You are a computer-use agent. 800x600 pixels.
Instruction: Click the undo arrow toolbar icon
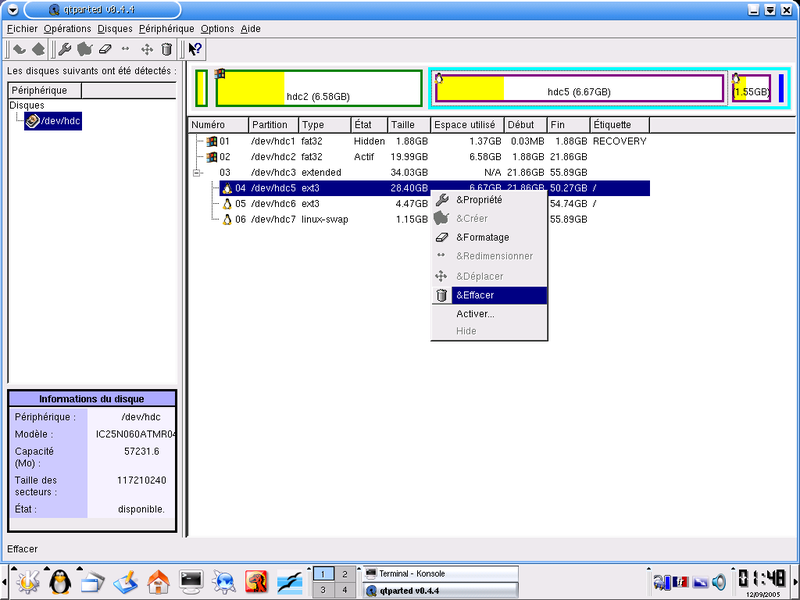tap(19, 49)
